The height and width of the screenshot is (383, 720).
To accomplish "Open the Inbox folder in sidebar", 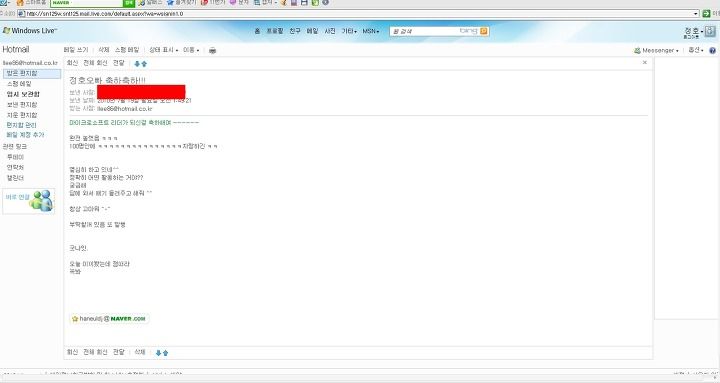I will tap(32, 73).
